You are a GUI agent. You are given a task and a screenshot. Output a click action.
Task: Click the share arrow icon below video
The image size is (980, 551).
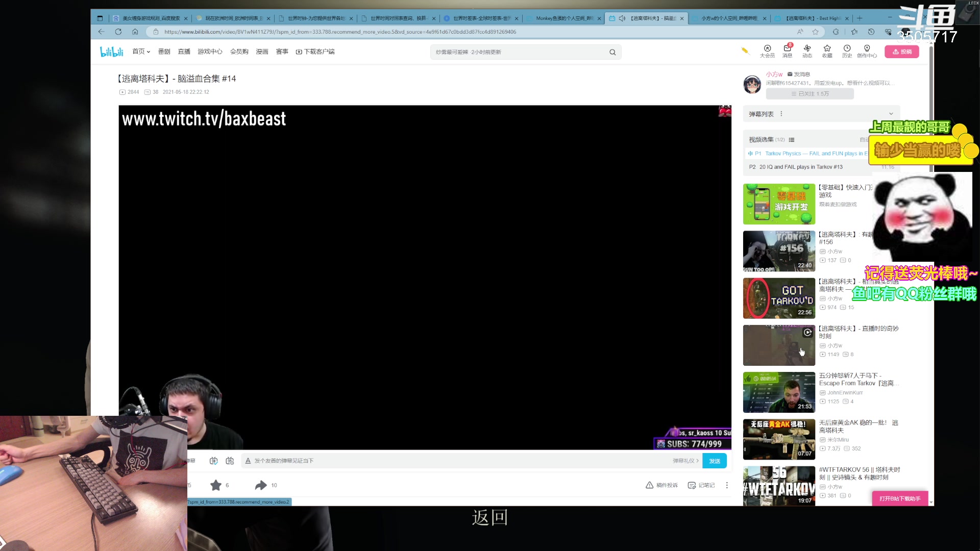point(261,485)
